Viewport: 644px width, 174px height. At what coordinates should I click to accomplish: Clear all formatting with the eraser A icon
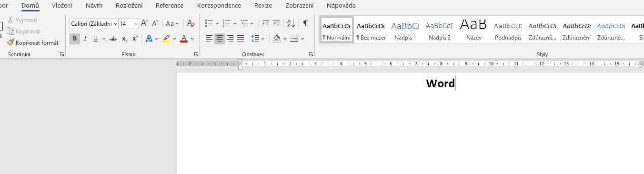click(x=191, y=23)
